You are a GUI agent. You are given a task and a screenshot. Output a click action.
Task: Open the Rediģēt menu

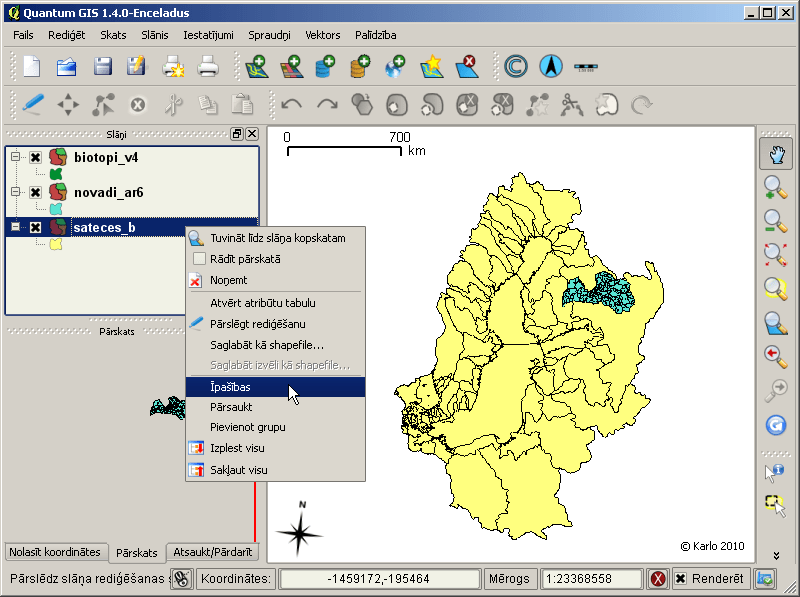click(66, 35)
